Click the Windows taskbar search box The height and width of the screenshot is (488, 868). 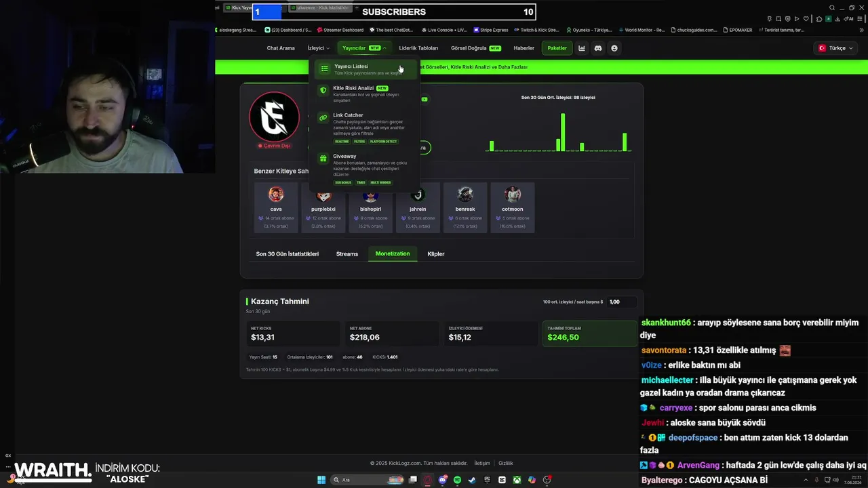tap(368, 480)
